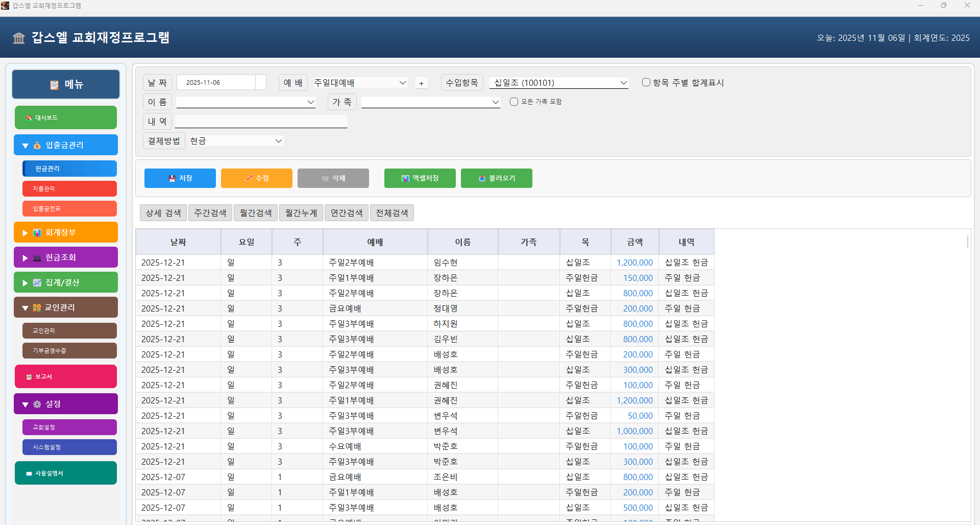980x525 pixels.
Task: Switch to the 연간검색 tab
Action: (347, 213)
